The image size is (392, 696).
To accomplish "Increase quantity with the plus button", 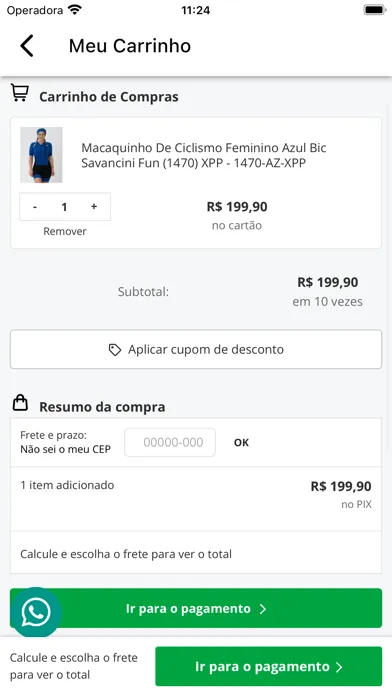I will click(94, 207).
